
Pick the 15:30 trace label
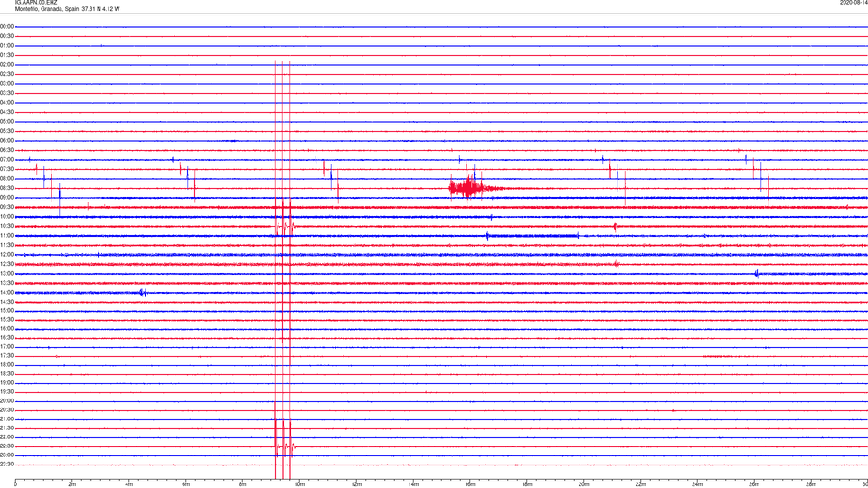(x=7, y=319)
